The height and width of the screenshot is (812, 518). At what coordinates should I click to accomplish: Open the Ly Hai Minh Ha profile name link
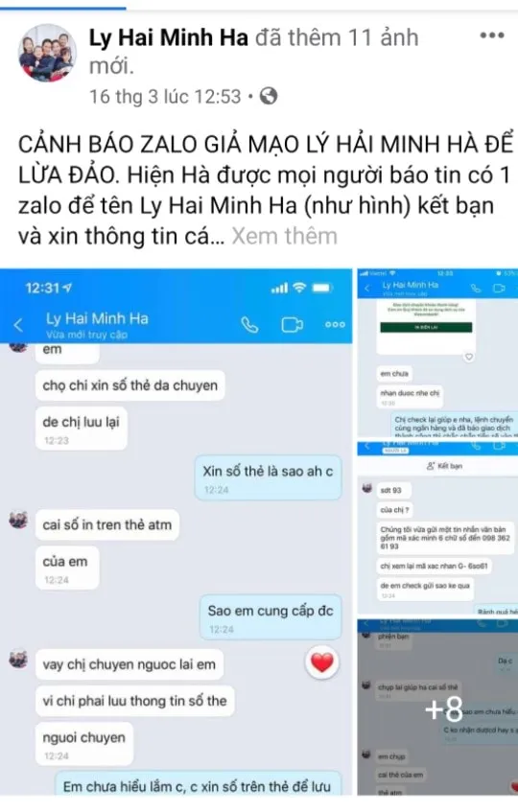coord(169,37)
